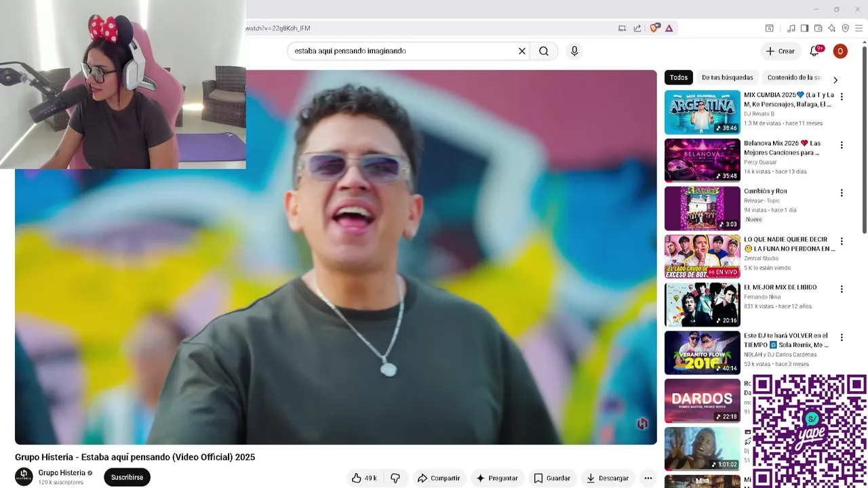Open YouTube notifications bell
This screenshot has height=488, width=868.
(x=814, y=51)
